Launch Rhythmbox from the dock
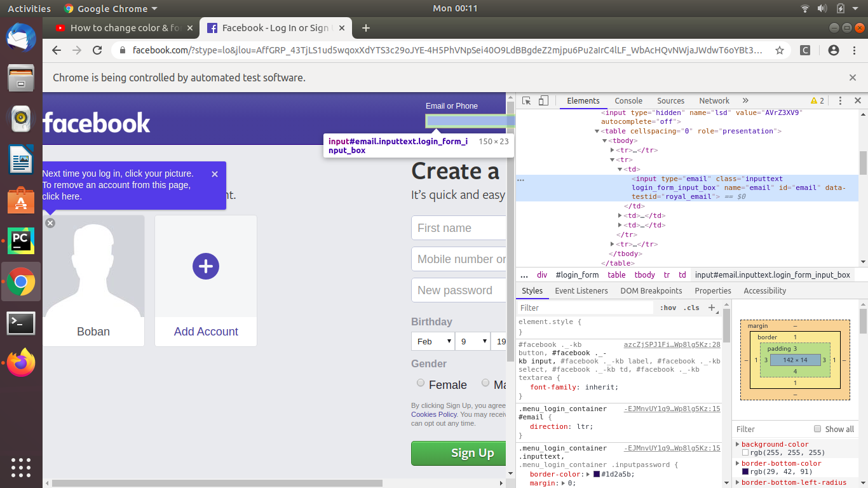The width and height of the screenshot is (868, 488). pyautogui.click(x=21, y=118)
